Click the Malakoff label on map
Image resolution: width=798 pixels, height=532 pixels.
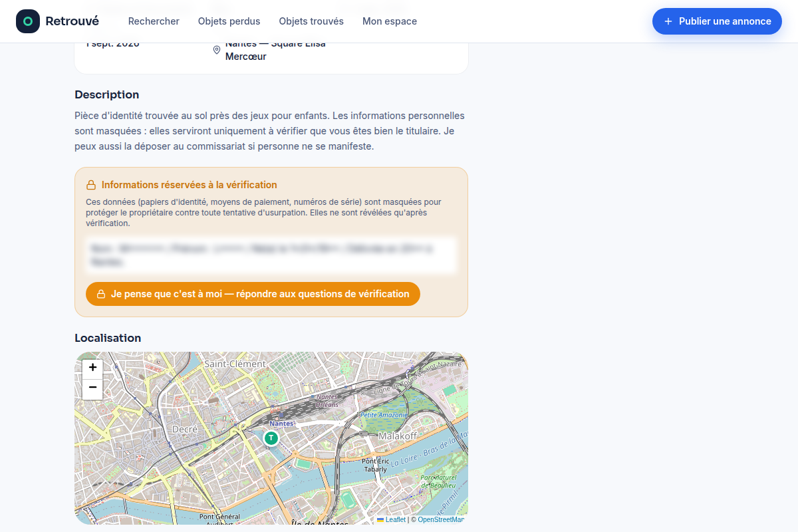coord(398,436)
